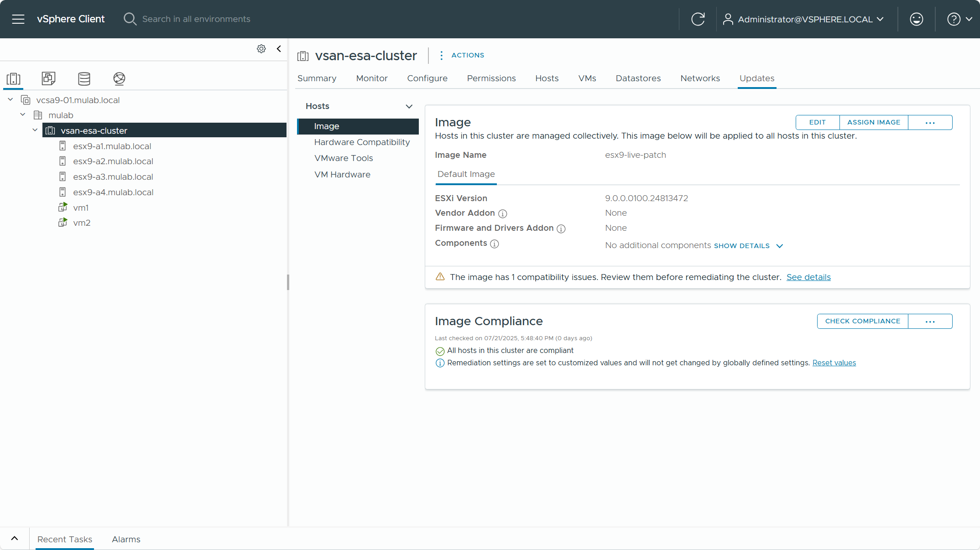The image size is (980, 550).
Task: Open the Networking inventory view
Action: pos(119,78)
